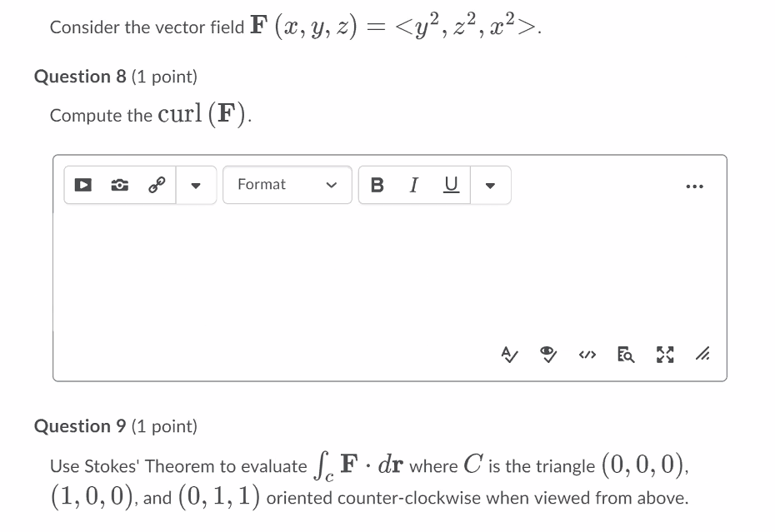Click the Insert Quicklink icon
The width and height of the screenshot is (775, 532).
coord(157,185)
